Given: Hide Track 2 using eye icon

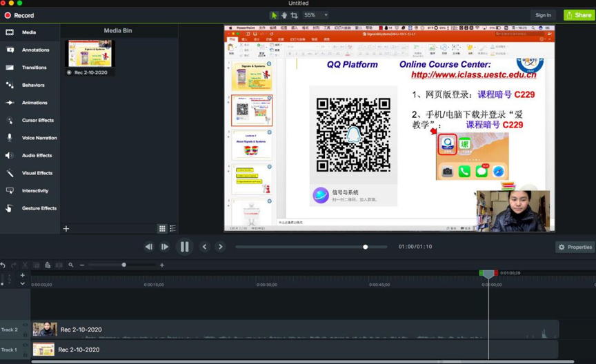Looking at the screenshot, I should (26, 325).
